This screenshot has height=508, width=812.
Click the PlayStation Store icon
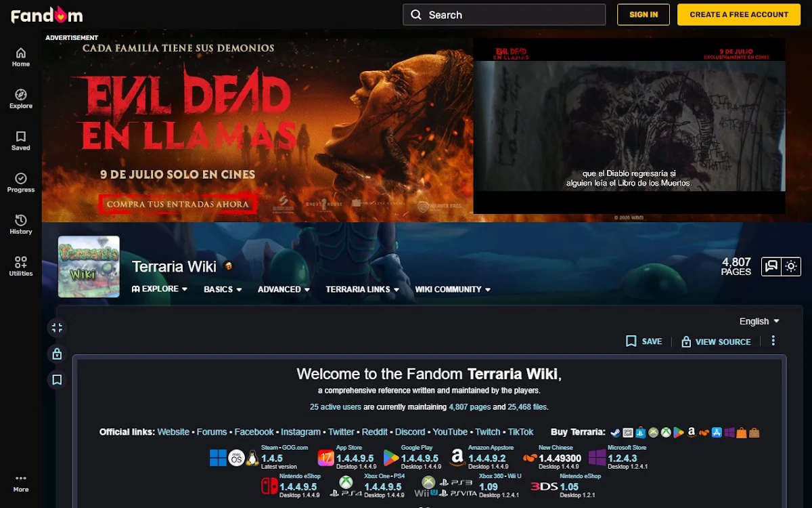[641, 432]
